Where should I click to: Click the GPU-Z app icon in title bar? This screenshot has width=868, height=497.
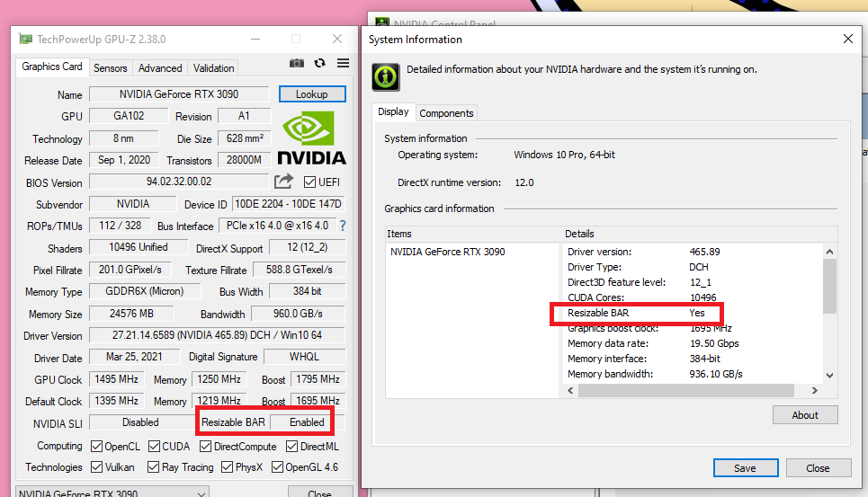(25, 40)
